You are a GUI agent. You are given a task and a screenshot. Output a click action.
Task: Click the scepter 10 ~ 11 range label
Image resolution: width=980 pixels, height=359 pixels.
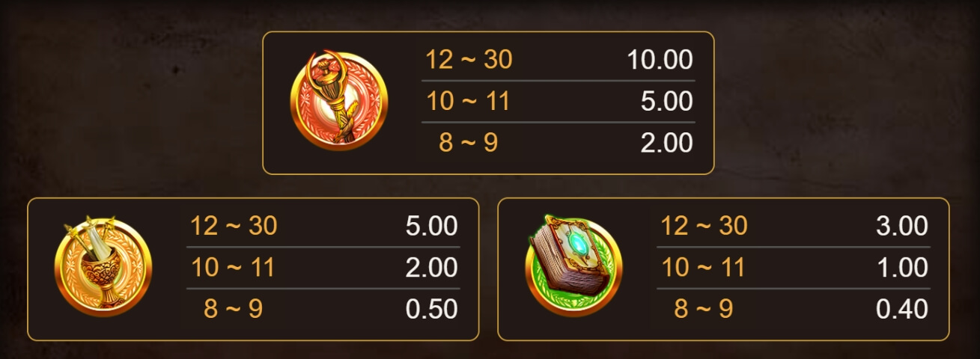[x=469, y=101]
